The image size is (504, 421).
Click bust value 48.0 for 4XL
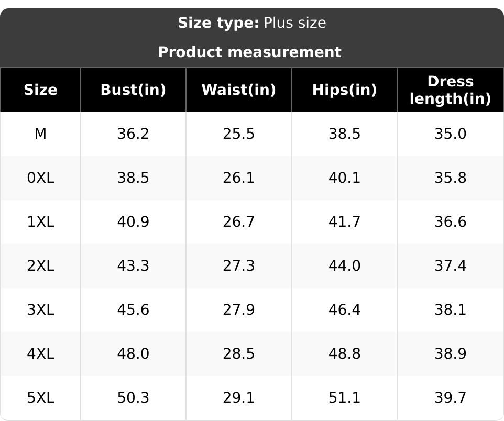coord(133,354)
